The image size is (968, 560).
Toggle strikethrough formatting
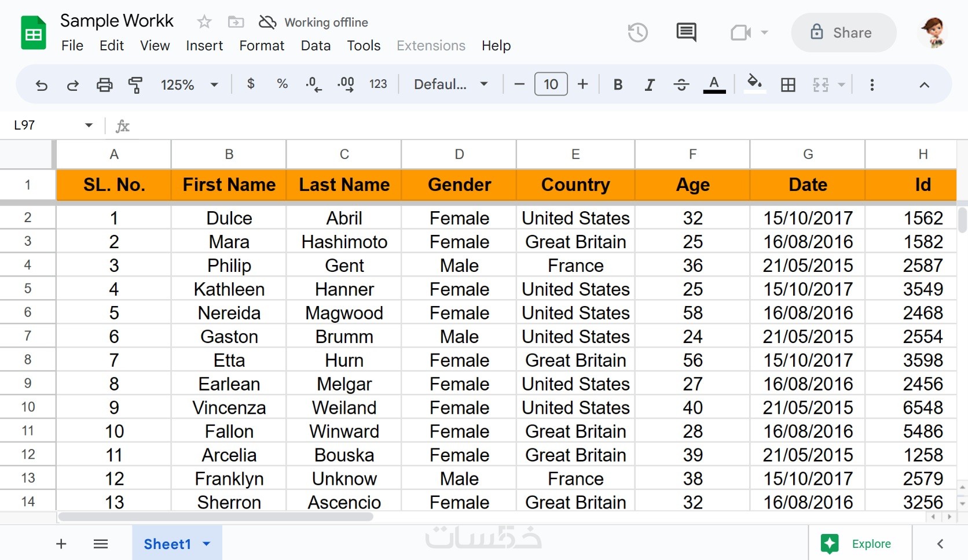tap(681, 85)
